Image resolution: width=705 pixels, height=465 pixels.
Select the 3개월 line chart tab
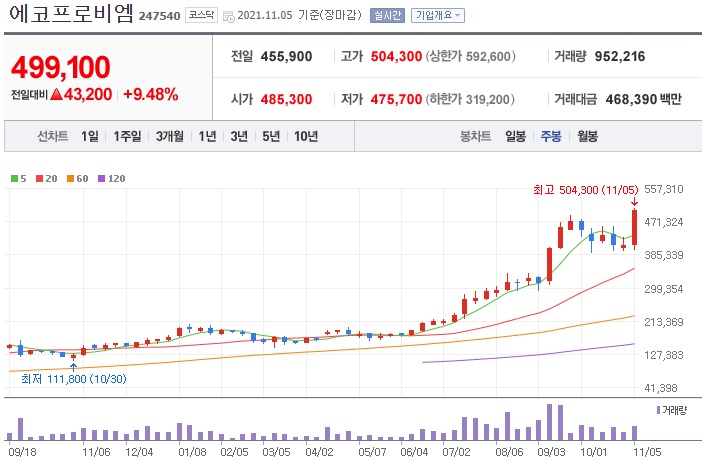[170, 136]
